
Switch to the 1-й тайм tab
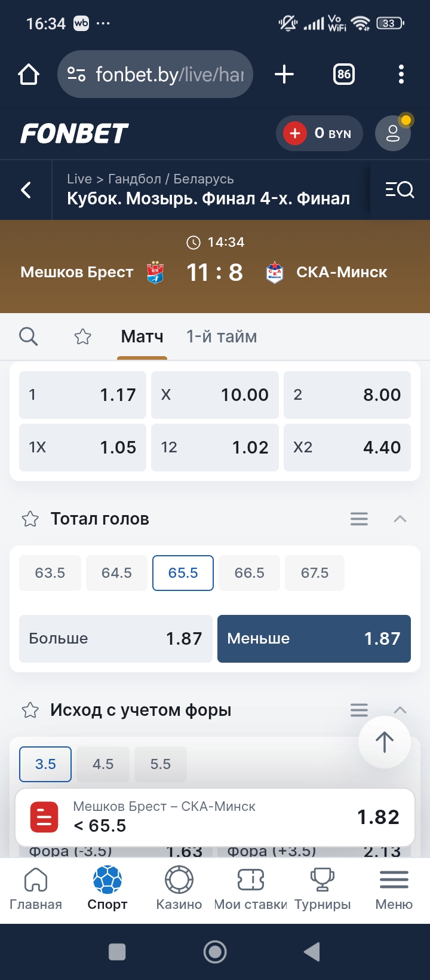(x=222, y=337)
